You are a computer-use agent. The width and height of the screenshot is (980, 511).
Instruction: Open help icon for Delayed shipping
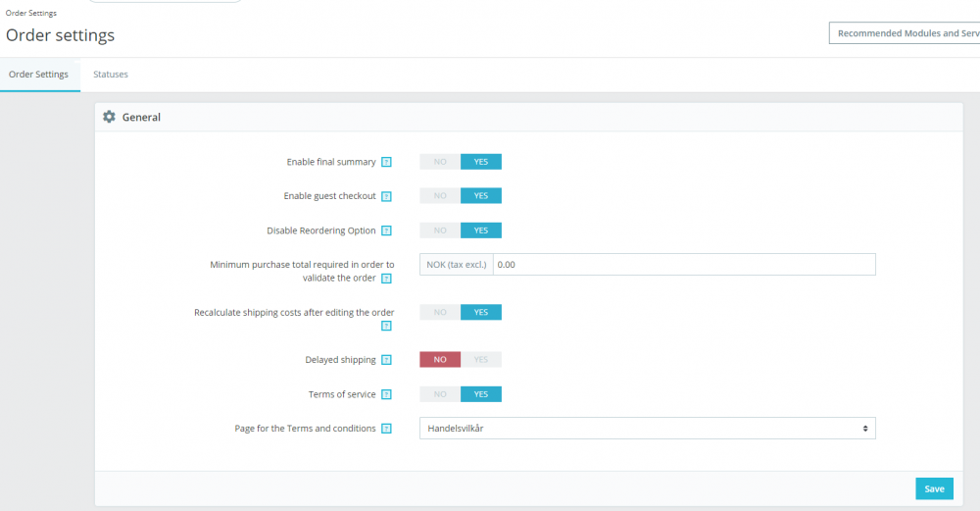coord(386,360)
